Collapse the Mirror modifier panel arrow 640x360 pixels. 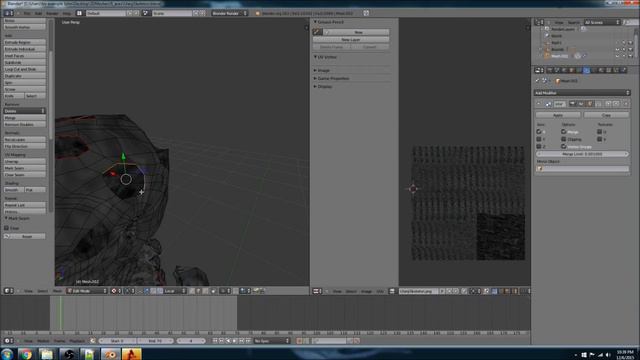pyautogui.click(x=539, y=104)
